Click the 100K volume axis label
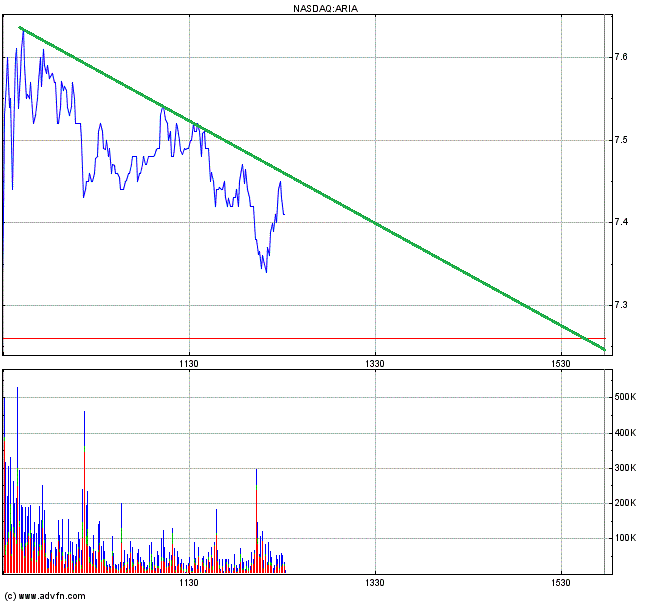The width and height of the screenshot is (650, 603). click(626, 538)
